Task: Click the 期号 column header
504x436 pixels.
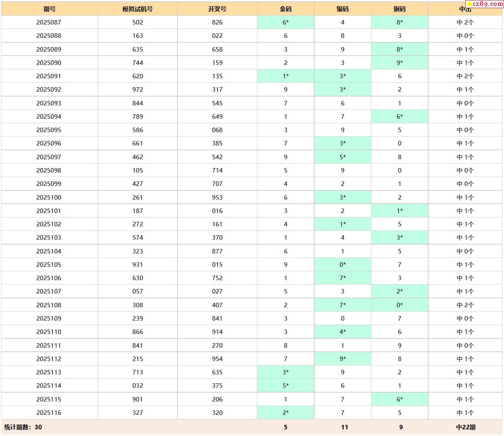Action: click(x=49, y=9)
